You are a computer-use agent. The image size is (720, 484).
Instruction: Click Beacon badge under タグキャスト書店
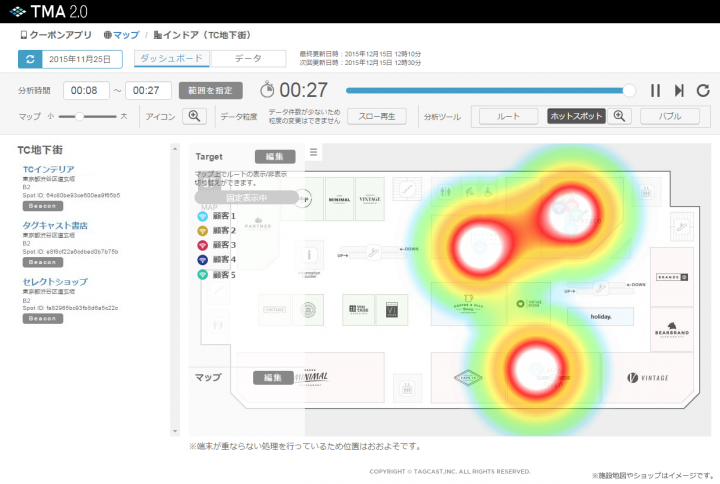point(43,262)
